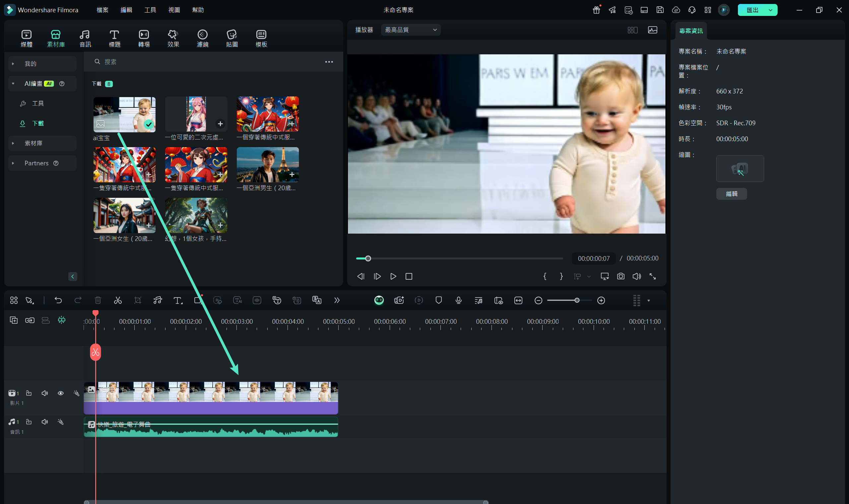This screenshot has width=849, height=504.
Task: Click the 編輯 button under thumbnail
Action: 731,194
